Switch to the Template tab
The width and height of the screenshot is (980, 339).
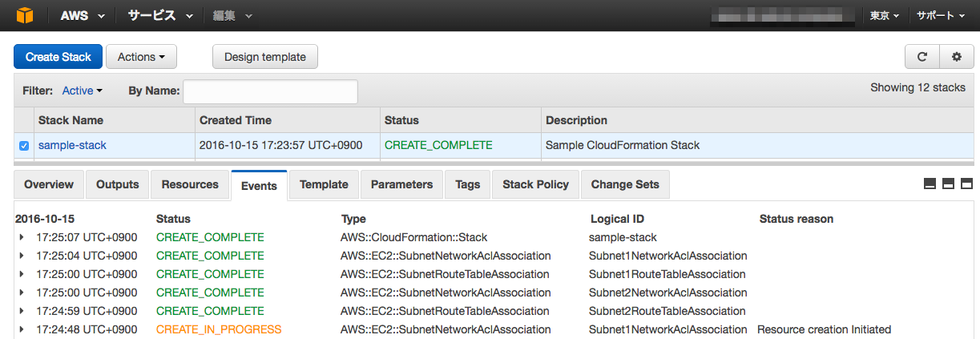324,184
